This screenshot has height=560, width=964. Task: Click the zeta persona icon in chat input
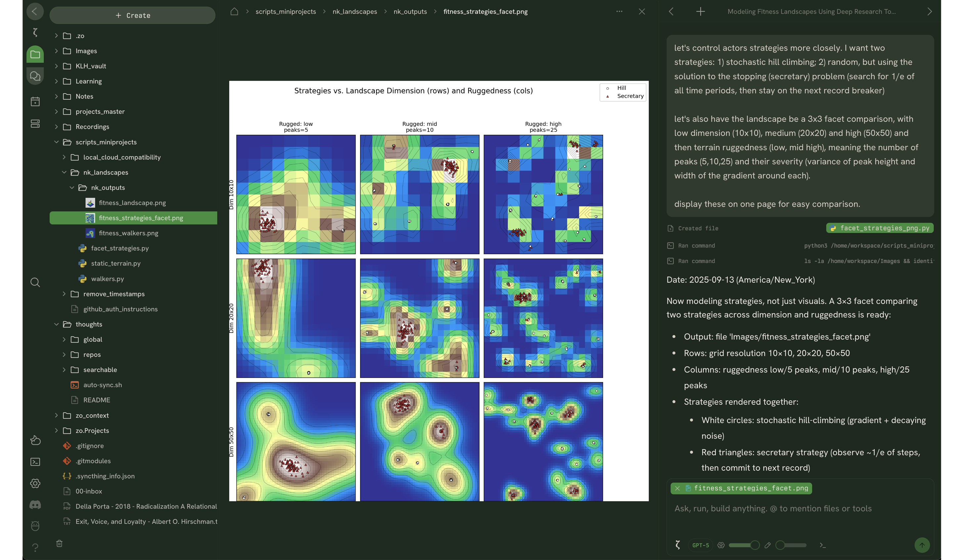click(678, 545)
